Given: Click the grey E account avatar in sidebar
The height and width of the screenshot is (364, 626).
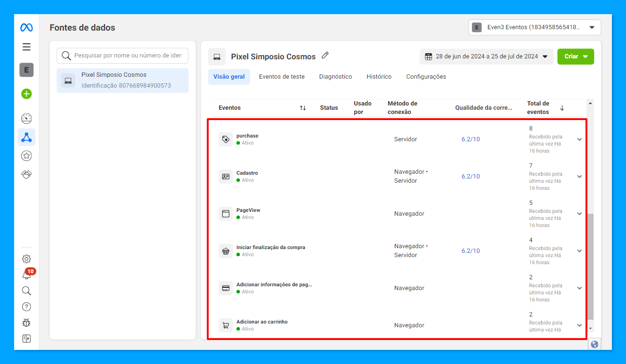Looking at the screenshot, I should coord(26,70).
